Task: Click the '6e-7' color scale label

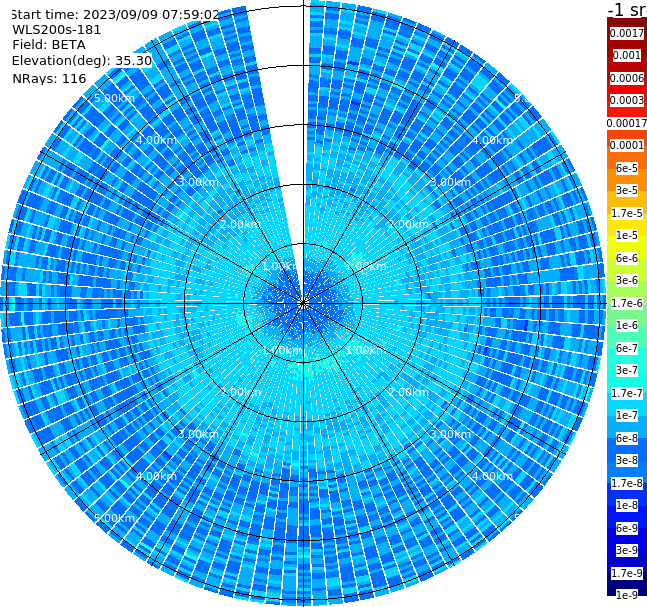Action: [x=627, y=348]
